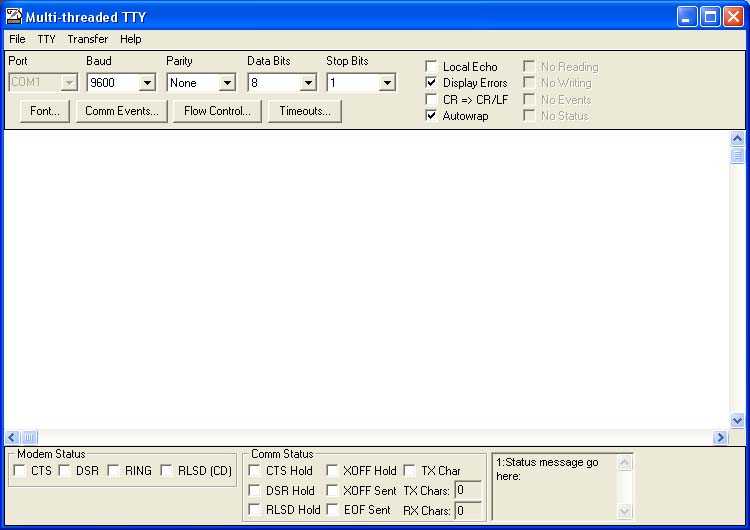Click the Multi-threaded TTY title bar icon

[14, 17]
